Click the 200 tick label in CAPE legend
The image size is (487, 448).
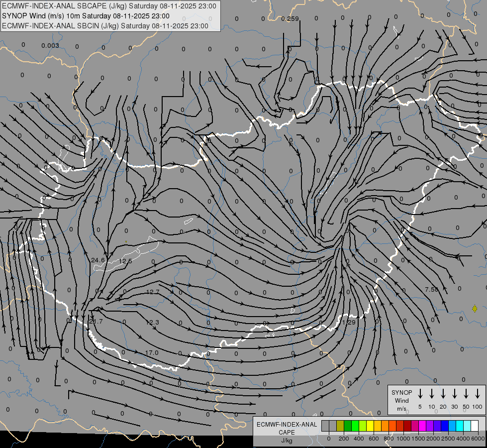point(344,439)
